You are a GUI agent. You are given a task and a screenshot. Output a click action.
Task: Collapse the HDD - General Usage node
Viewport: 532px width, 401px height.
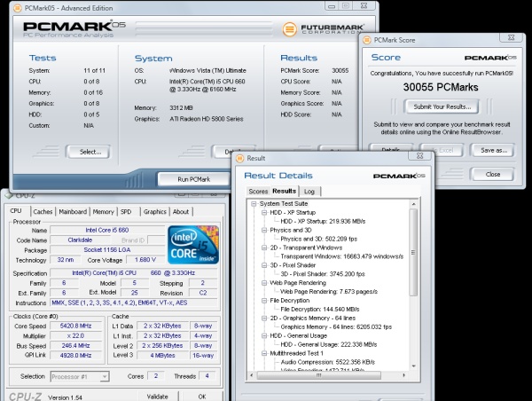[x=264, y=336]
